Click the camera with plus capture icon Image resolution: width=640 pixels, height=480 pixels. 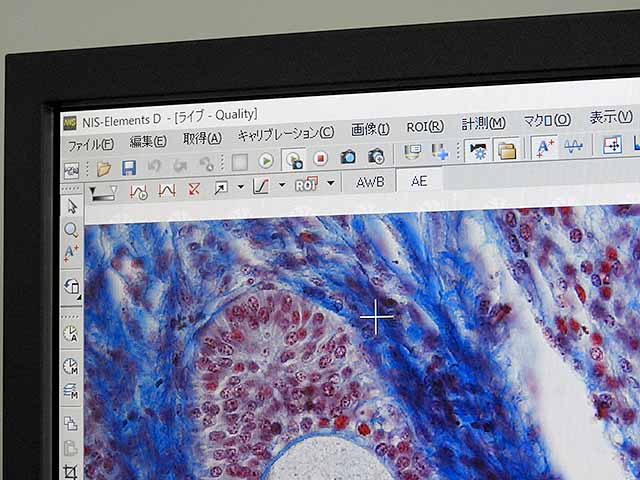(x=376, y=156)
